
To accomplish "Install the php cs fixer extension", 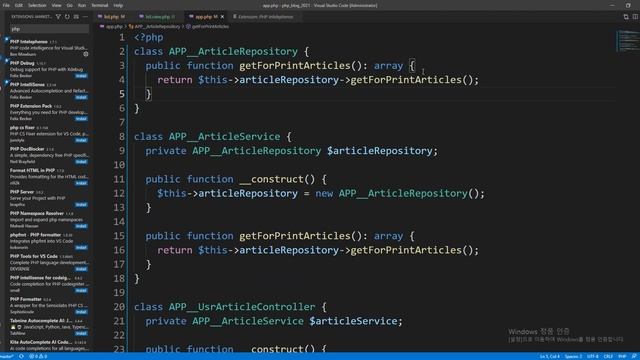I will click(81, 140).
